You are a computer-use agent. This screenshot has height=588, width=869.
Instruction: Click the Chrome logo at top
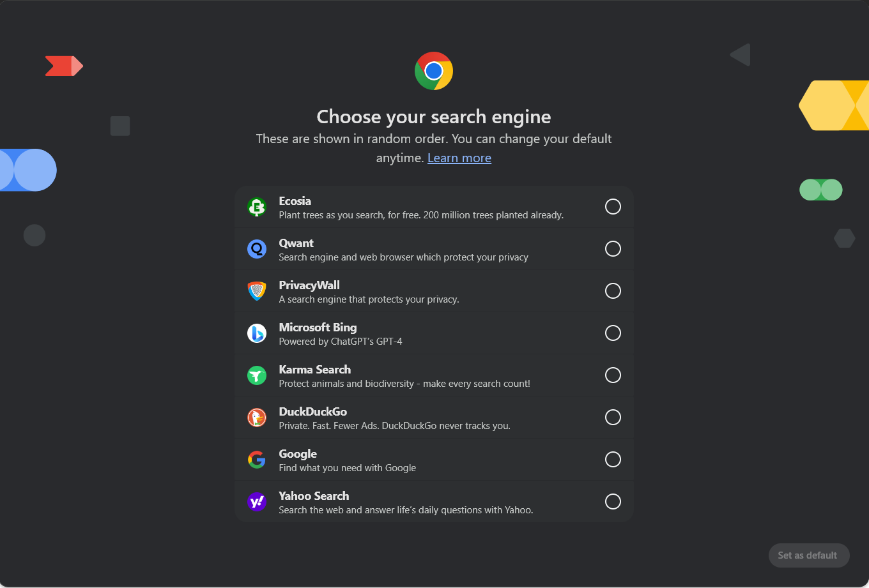(x=434, y=71)
